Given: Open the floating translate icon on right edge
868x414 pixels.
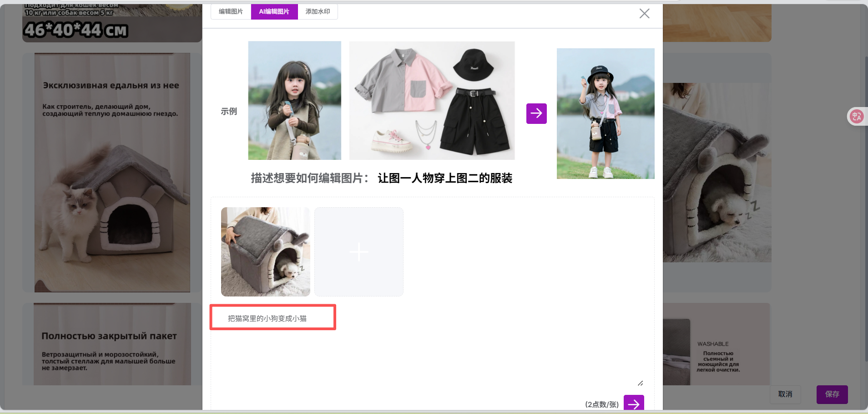Looking at the screenshot, I should (x=857, y=116).
